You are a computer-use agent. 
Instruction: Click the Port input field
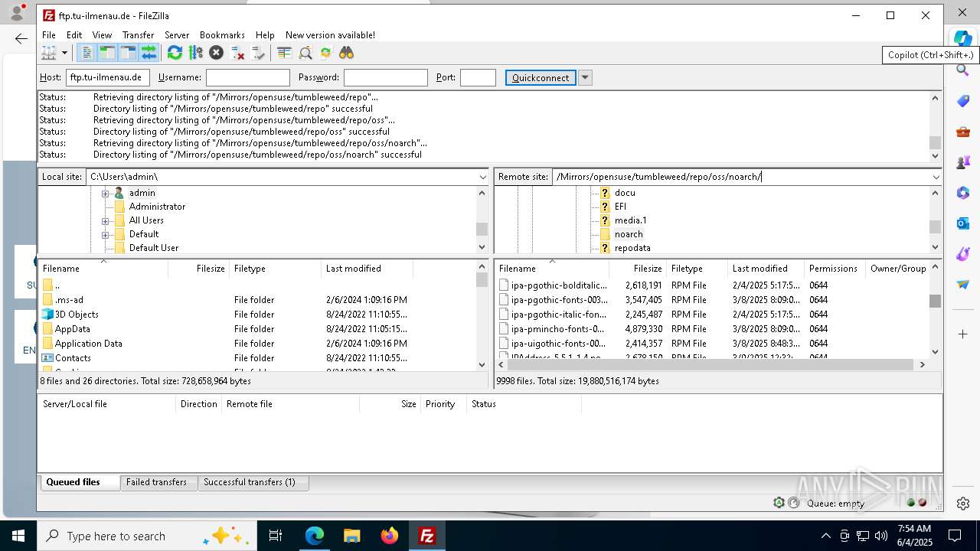[478, 77]
